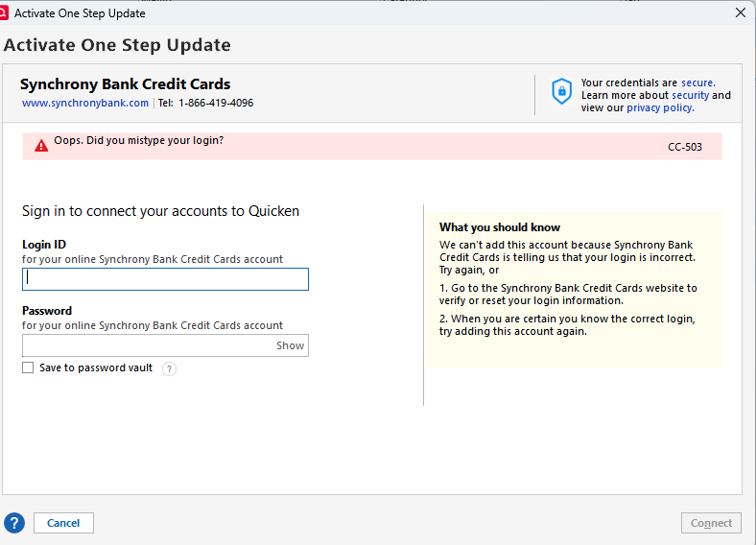This screenshot has width=756, height=545.
Task: Open the www.synchronybank.com link
Action: (85, 103)
